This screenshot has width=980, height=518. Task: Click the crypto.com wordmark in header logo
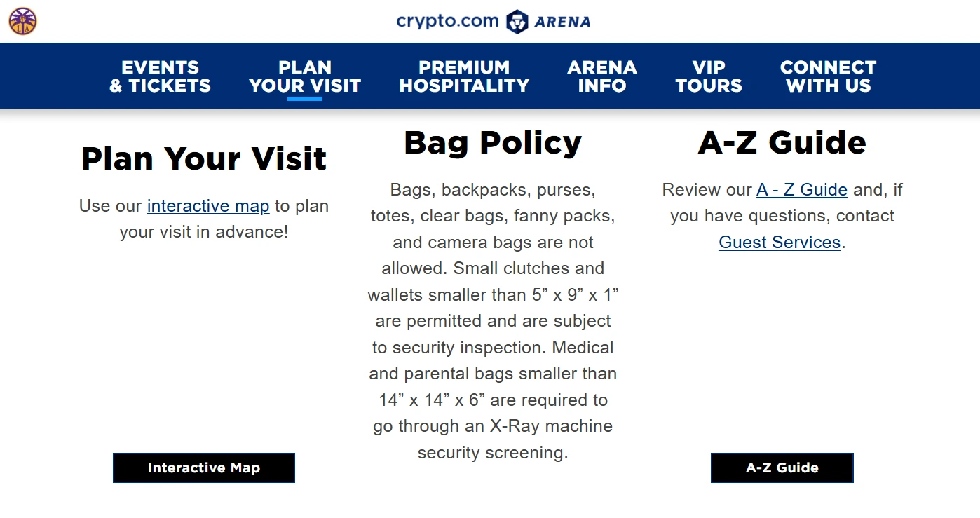[x=447, y=21]
